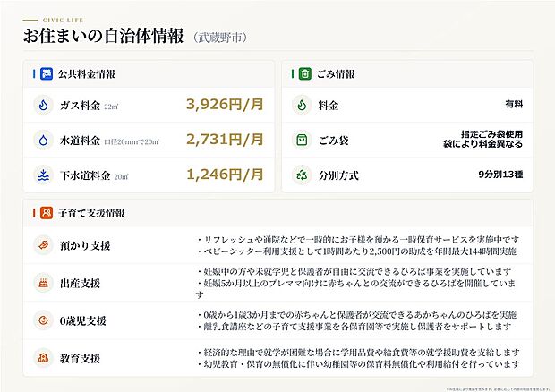Click the 幼児教育・保育の無償化 description line
The image size is (555, 392).
tap(357, 364)
